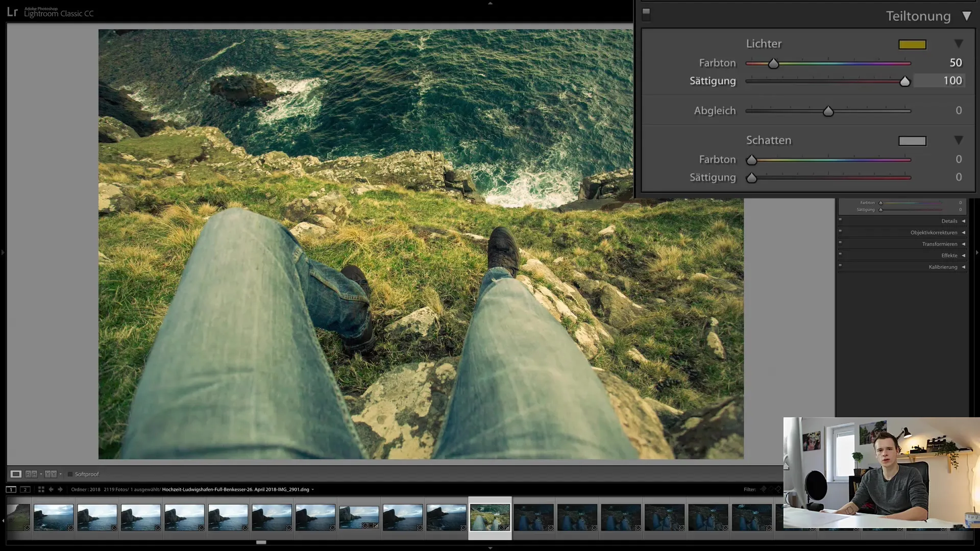980x551 pixels.
Task: Click the Lichter Farbton slider handle
Action: pos(773,63)
